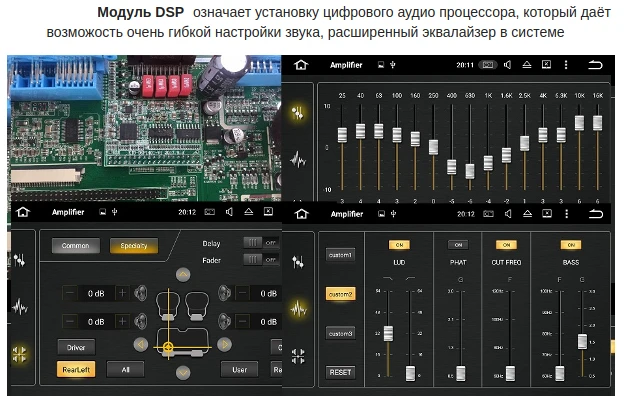624x396 pixels.
Task: Decrease rear-right speaker gain with minus
Action: point(242,321)
